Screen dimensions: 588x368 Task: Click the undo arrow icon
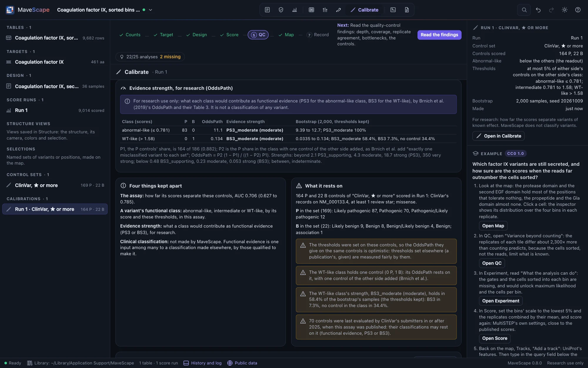538,10
